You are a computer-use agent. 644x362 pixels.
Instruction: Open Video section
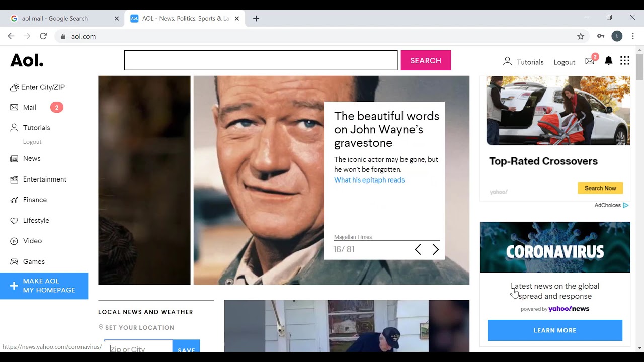(x=32, y=241)
